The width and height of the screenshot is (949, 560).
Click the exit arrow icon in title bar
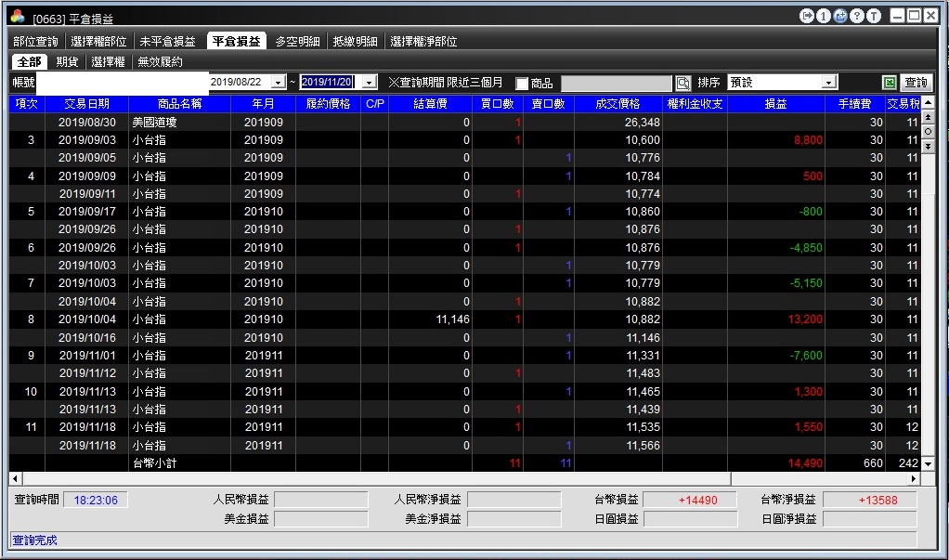pos(806,16)
